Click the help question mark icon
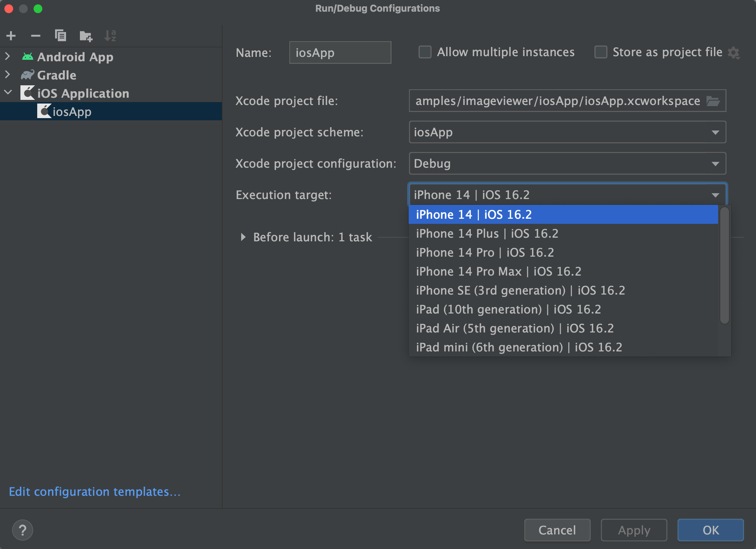The width and height of the screenshot is (756, 549). 23,530
